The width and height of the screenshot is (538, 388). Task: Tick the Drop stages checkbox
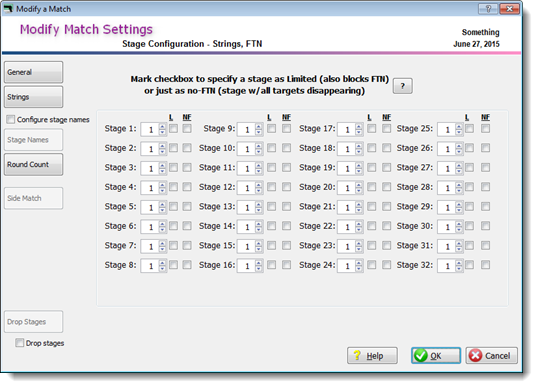[x=20, y=343]
